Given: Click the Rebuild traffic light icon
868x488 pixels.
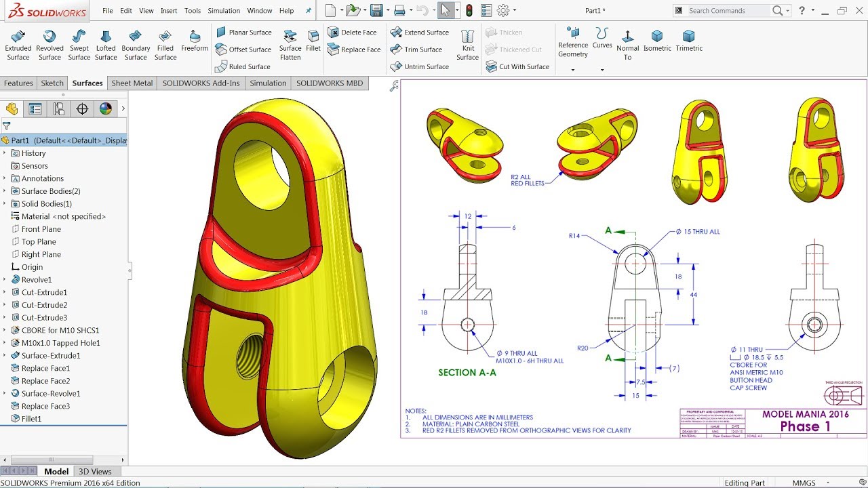Looking at the screenshot, I should coord(469,10).
